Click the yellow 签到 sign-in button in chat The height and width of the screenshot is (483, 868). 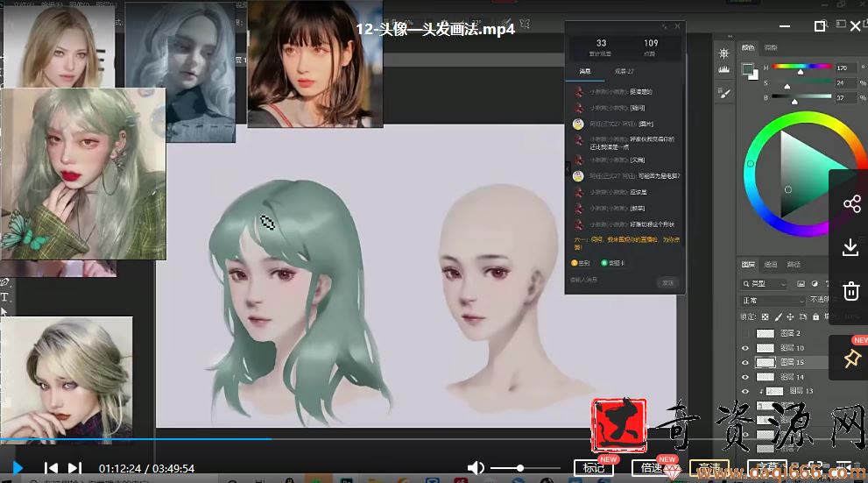coord(580,263)
